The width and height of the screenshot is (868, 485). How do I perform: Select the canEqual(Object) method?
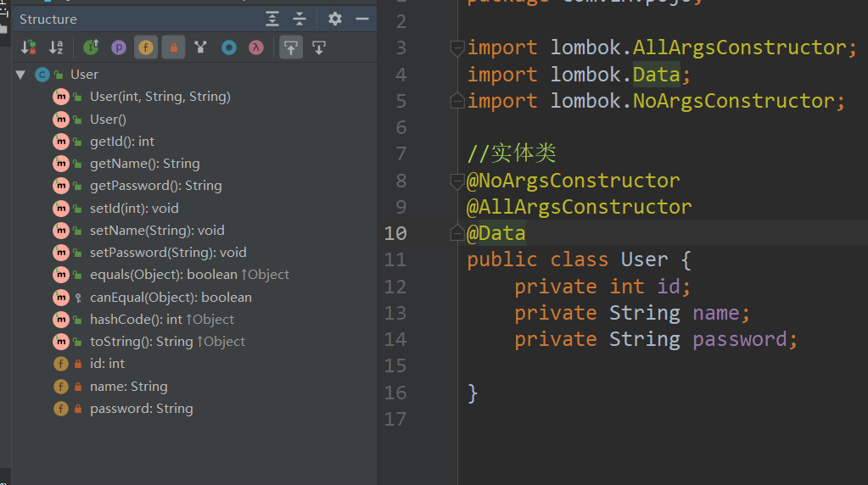click(x=171, y=298)
